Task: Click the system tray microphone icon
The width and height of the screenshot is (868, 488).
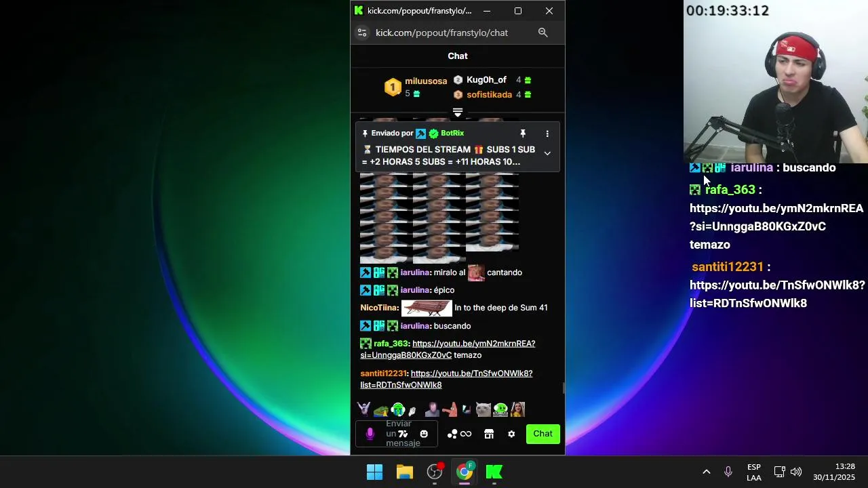Action: tap(728, 472)
